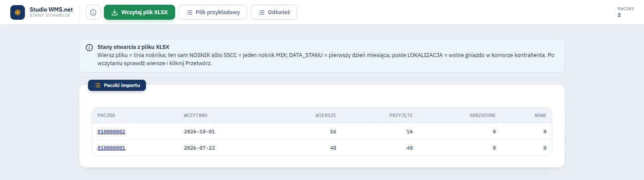Refresh list using Odśwież button

coord(274,12)
